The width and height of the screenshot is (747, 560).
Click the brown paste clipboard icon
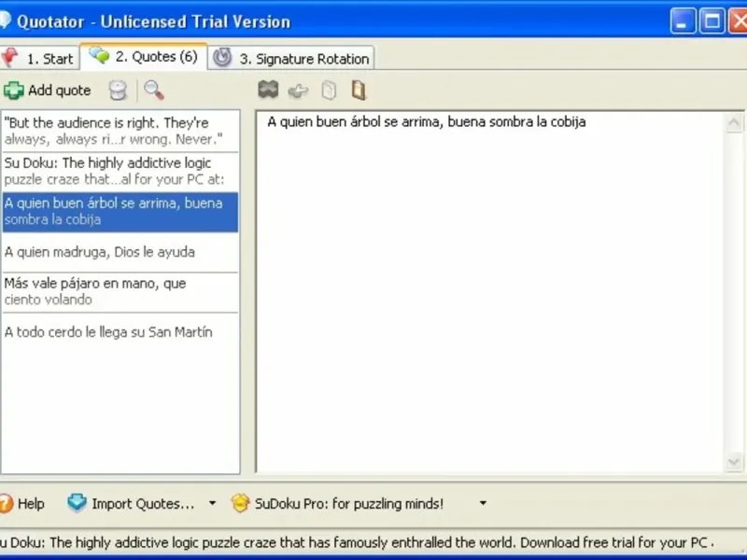tap(359, 90)
